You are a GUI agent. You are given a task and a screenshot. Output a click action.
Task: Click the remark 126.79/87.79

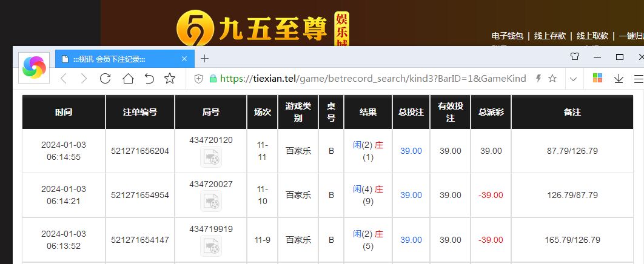tap(572, 195)
